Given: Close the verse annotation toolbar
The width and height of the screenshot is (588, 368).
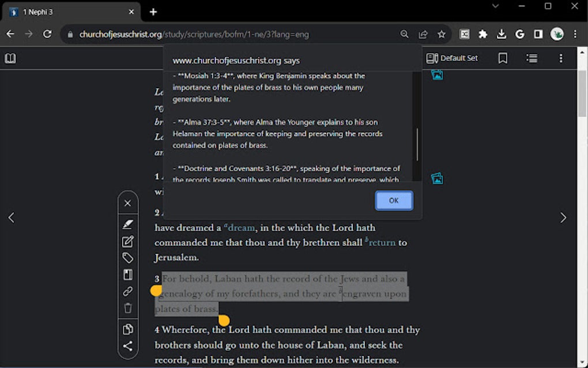Looking at the screenshot, I should (x=127, y=202).
